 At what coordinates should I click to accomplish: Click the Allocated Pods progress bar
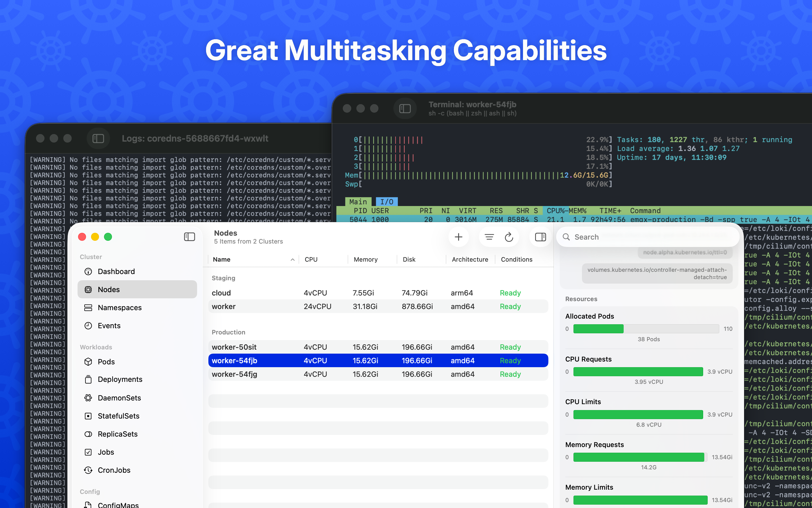pos(646,329)
